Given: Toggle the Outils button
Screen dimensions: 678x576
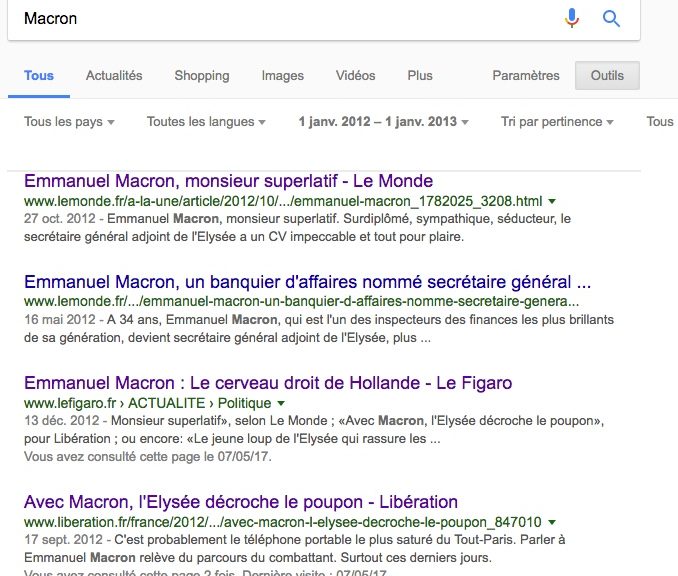Looking at the screenshot, I should point(607,76).
